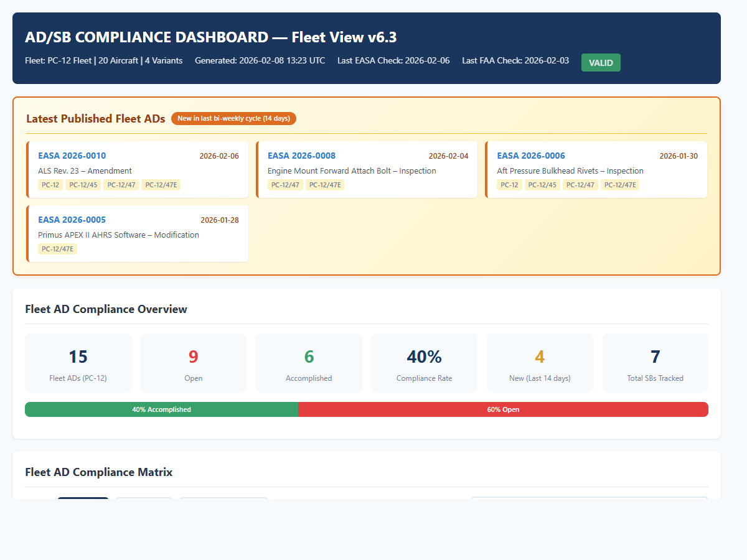The height and width of the screenshot is (560, 747).
Task: Open the EASA 2026-0006 Aft Pressure Bulkhead directive
Action: (x=530, y=156)
